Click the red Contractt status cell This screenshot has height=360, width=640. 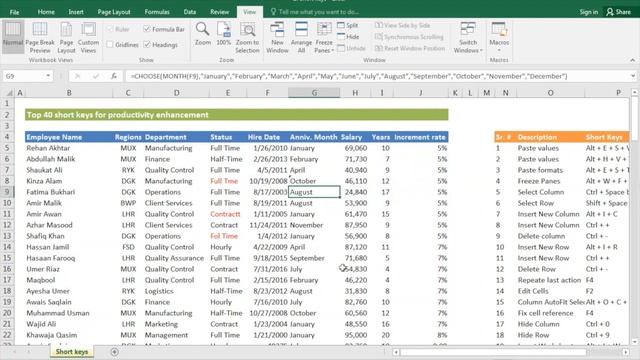(x=228, y=214)
